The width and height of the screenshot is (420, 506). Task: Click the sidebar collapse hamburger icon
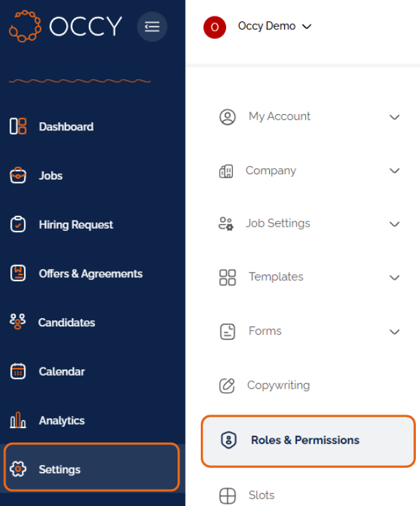point(152,27)
